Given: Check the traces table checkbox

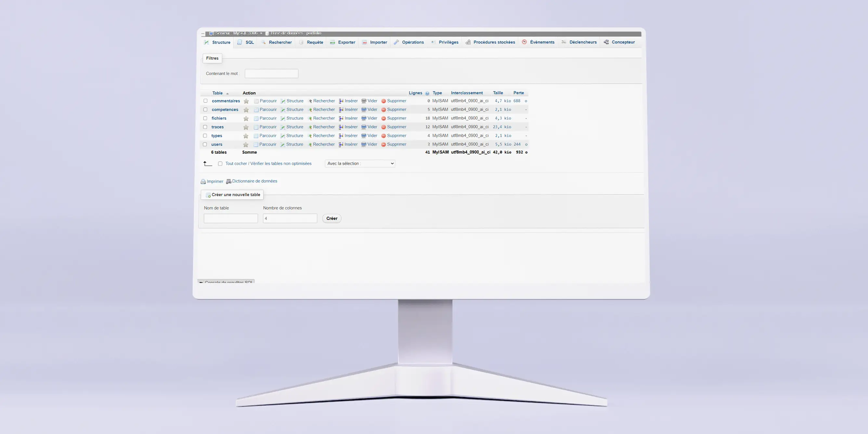Looking at the screenshot, I should tap(205, 127).
